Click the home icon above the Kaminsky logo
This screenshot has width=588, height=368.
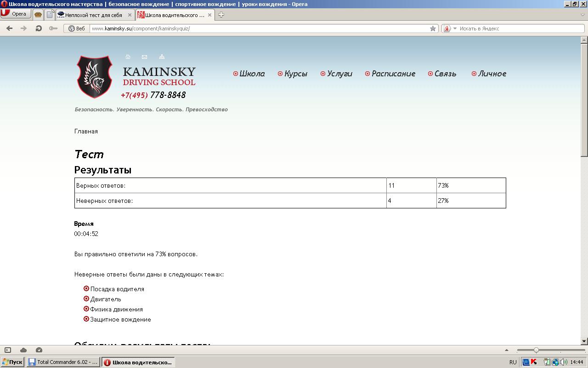pyautogui.click(x=128, y=57)
